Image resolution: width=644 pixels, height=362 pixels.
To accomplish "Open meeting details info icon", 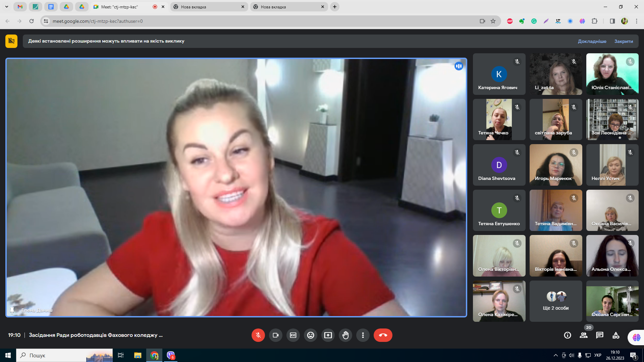I will pyautogui.click(x=568, y=335).
